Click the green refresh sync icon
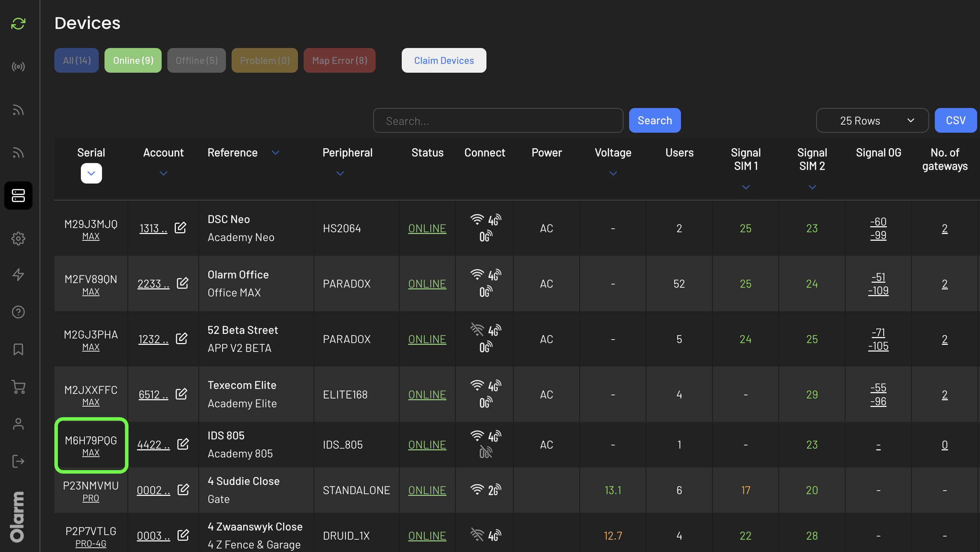The height and width of the screenshot is (552, 980). tap(18, 24)
